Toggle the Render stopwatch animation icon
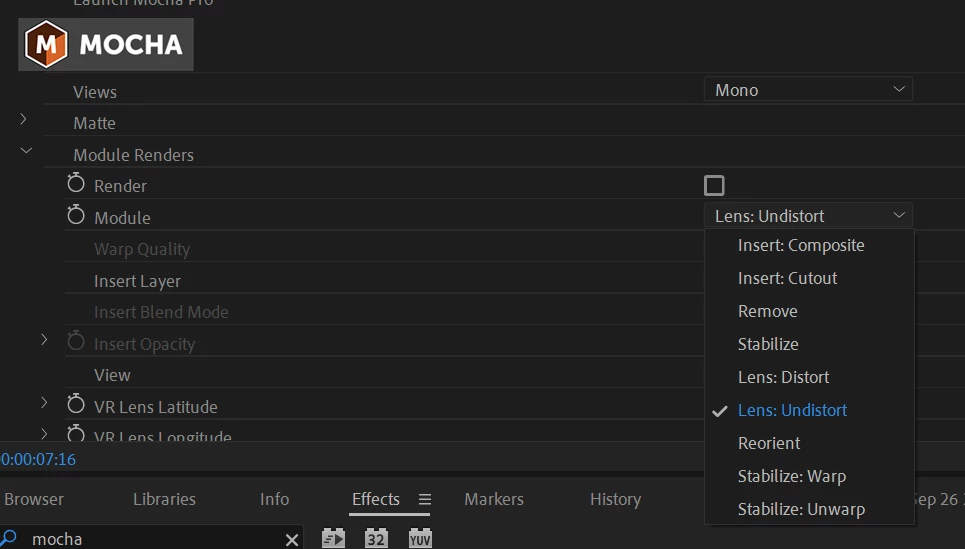 point(76,183)
